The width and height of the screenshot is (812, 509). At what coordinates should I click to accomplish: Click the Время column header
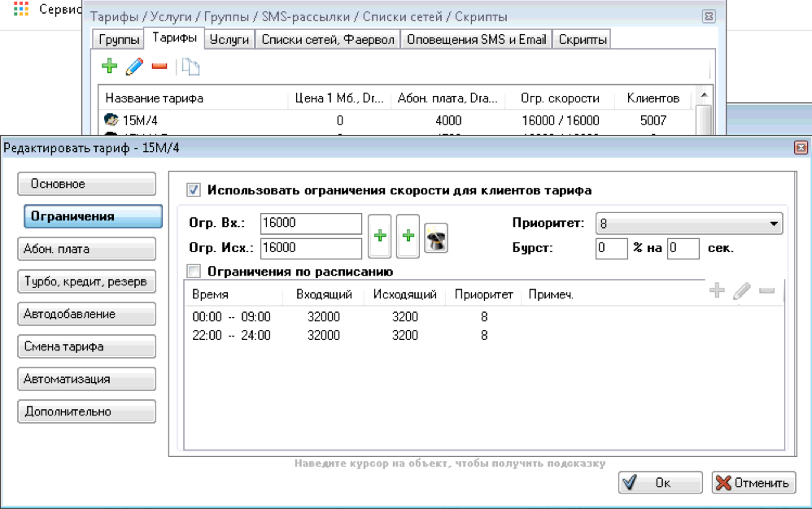tap(234, 294)
